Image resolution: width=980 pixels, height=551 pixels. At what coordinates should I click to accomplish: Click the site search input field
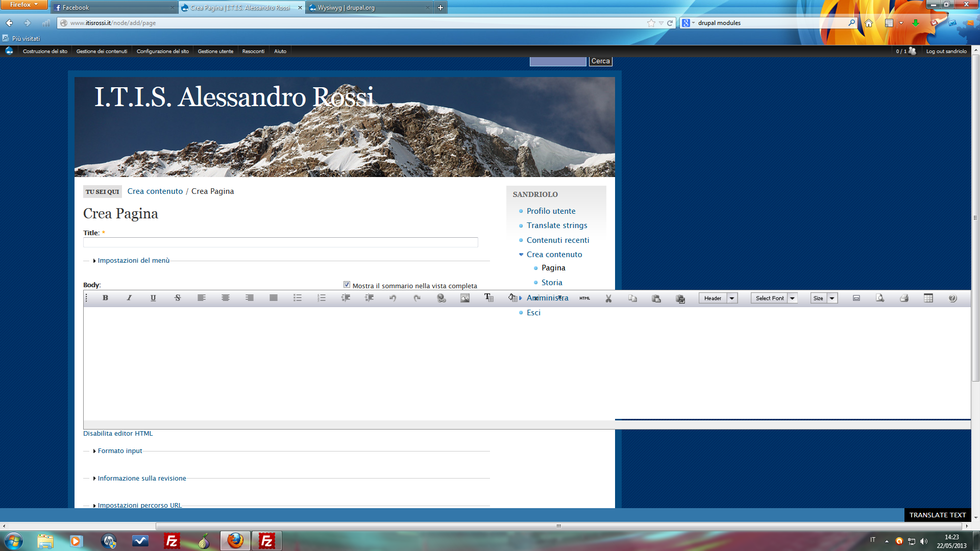coord(558,61)
